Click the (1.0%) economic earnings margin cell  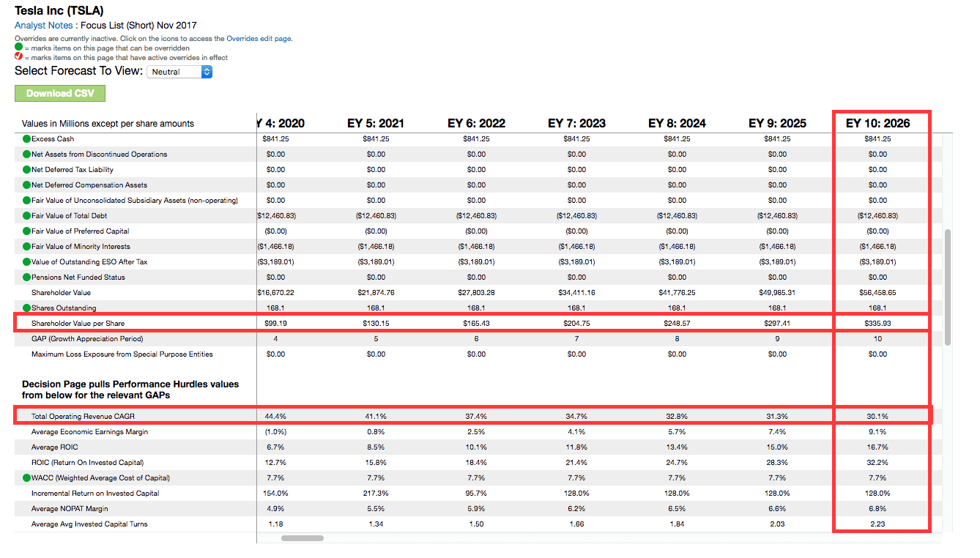click(275, 432)
